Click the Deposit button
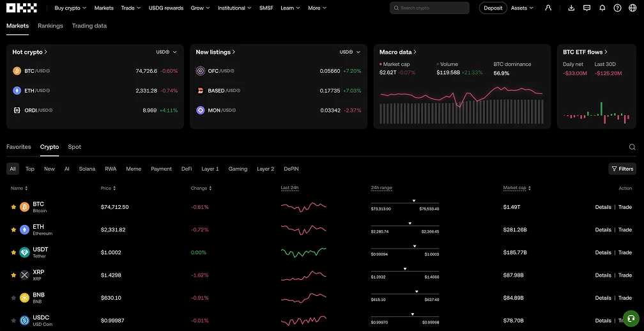The height and width of the screenshot is (331, 644). point(493,8)
